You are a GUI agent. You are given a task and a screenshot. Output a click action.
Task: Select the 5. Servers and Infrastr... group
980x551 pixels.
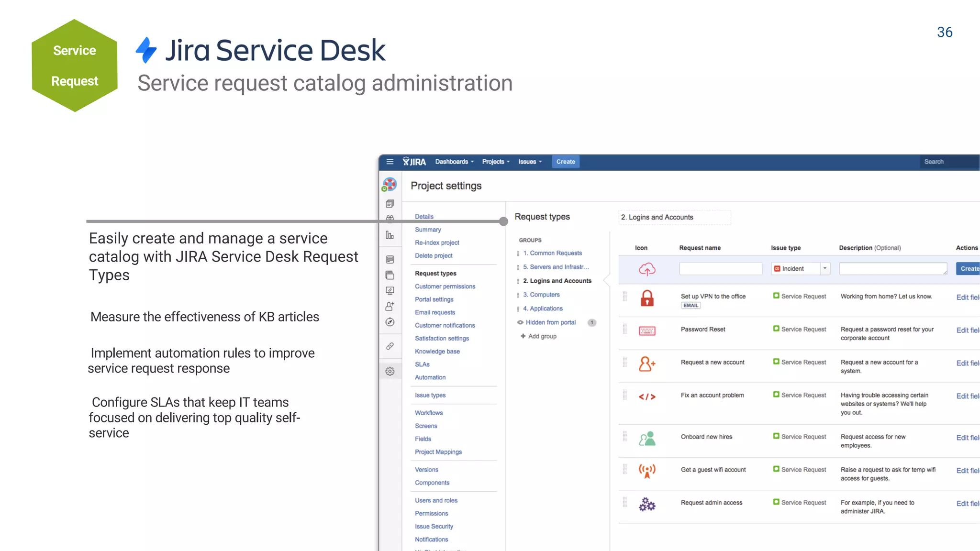pyautogui.click(x=556, y=267)
